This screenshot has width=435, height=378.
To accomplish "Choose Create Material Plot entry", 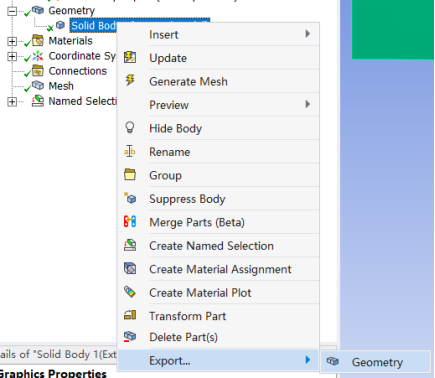I will point(218,293).
